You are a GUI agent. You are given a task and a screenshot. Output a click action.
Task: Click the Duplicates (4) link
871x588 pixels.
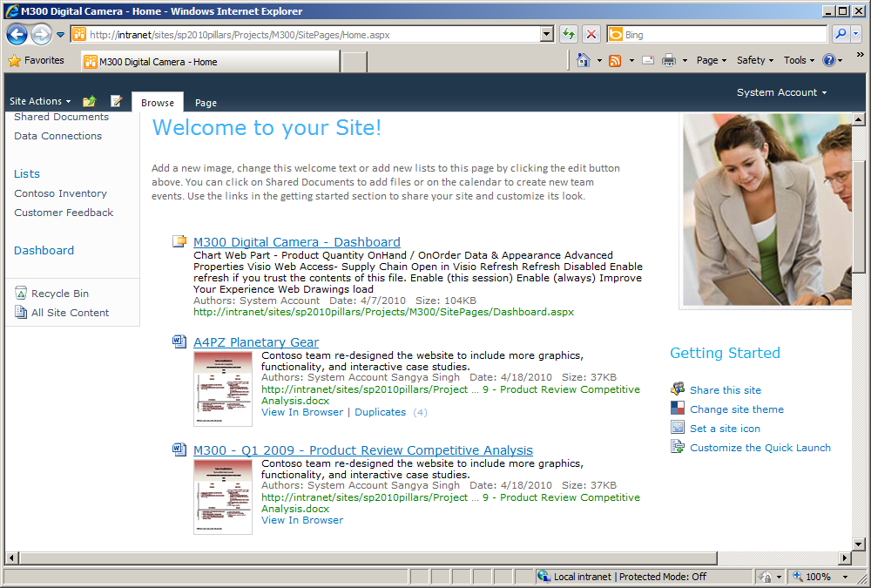click(391, 412)
